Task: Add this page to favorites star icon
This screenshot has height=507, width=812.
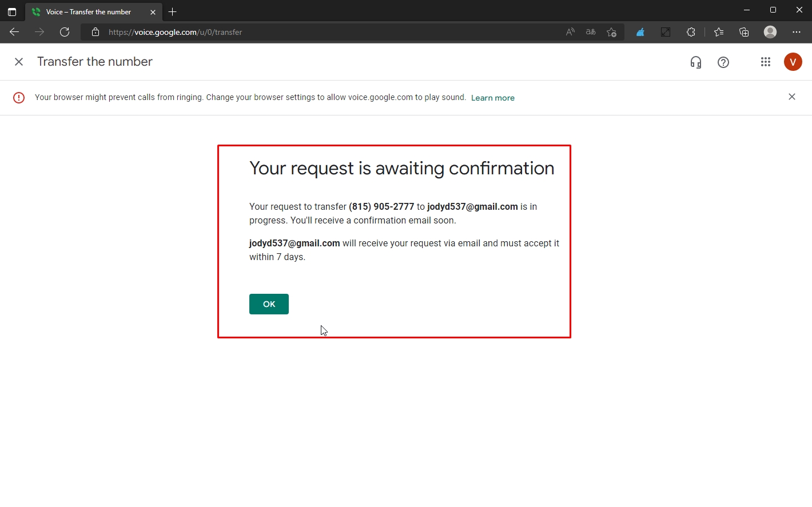Action: point(611,32)
